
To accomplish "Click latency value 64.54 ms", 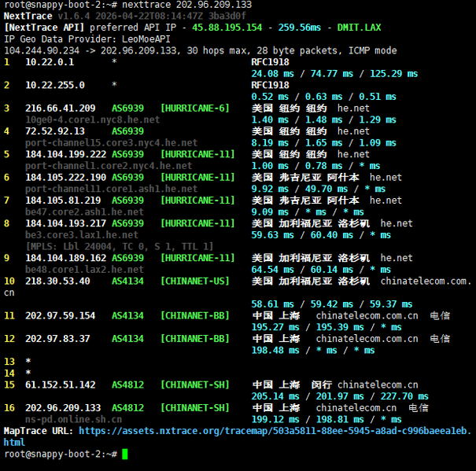I will point(272,270).
